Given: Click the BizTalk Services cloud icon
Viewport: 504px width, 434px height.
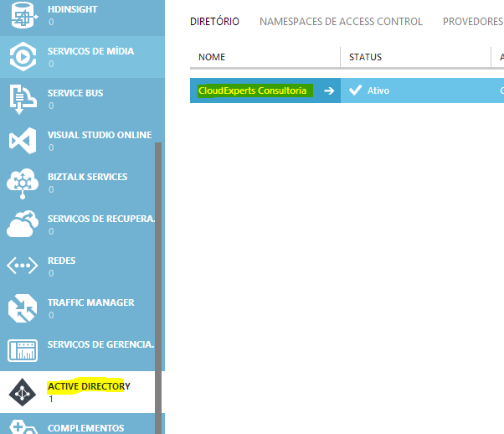Looking at the screenshot, I should click(x=22, y=183).
